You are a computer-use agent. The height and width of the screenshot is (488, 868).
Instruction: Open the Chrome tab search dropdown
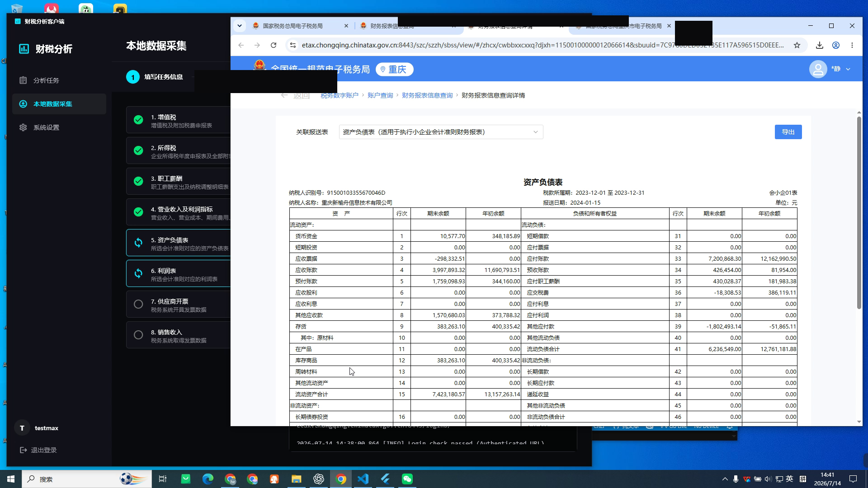point(240,26)
